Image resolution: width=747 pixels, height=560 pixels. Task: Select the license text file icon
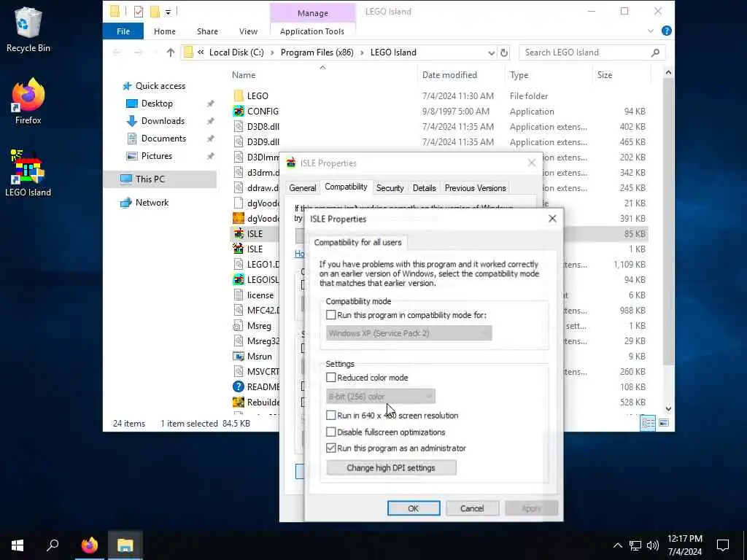click(239, 295)
